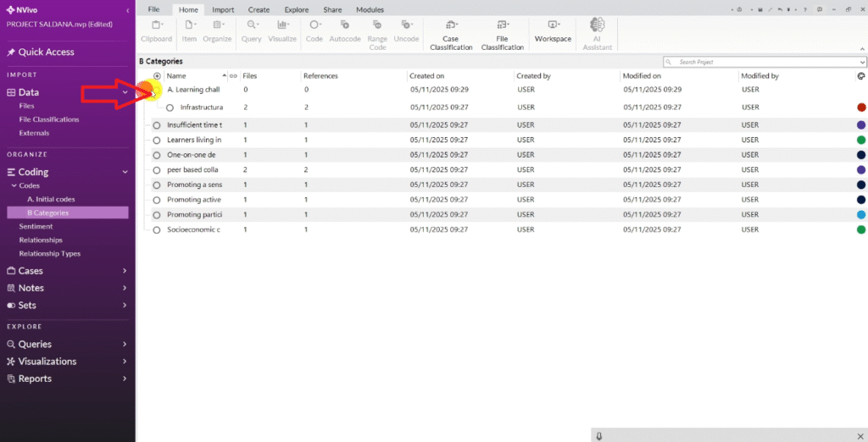Screen dimensions: 868x442
Task: Click the Autocode ribbon icon
Action: [344, 26]
